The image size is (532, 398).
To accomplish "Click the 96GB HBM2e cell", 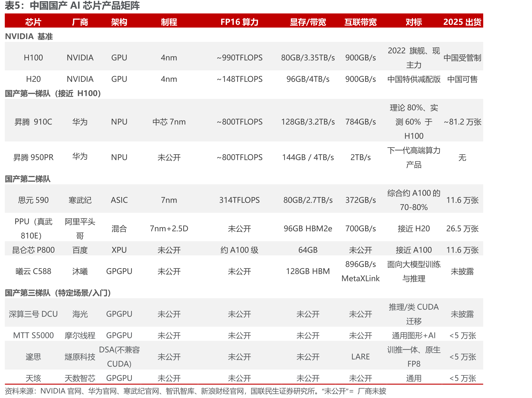I will 308,229.
